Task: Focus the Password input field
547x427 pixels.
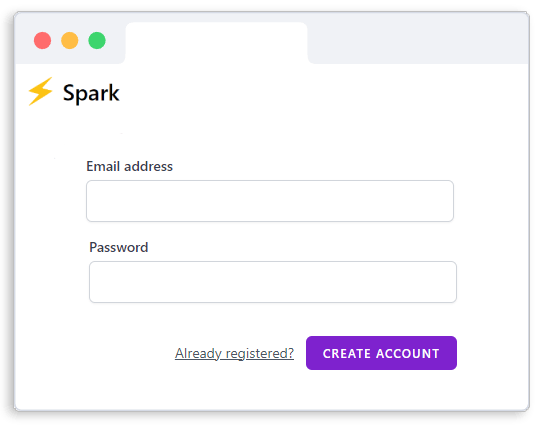Action: tap(273, 282)
